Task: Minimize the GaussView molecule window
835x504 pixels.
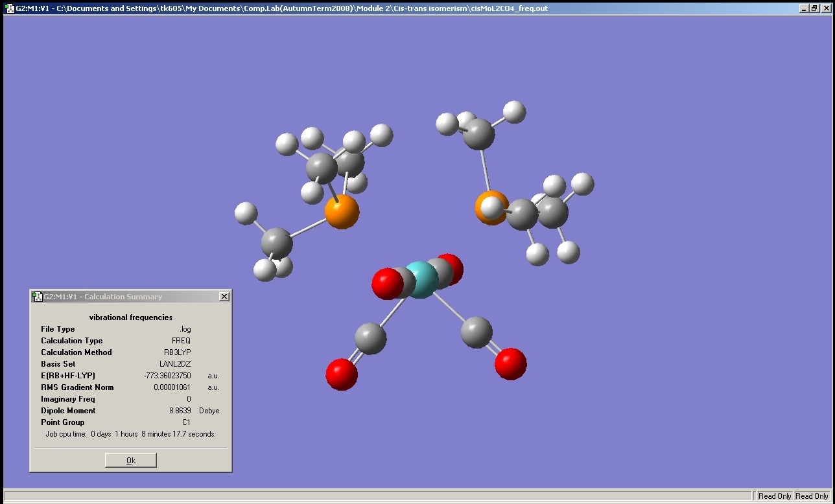Action: tap(803, 8)
